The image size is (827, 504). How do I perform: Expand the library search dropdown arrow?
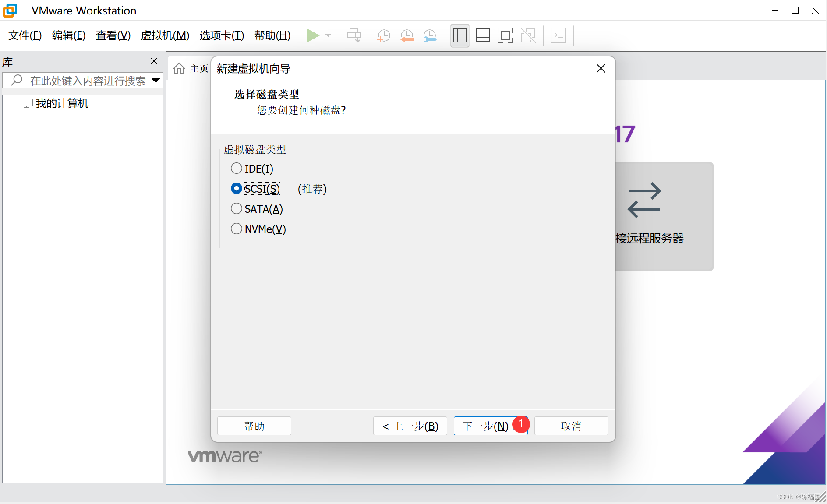[x=156, y=81]
